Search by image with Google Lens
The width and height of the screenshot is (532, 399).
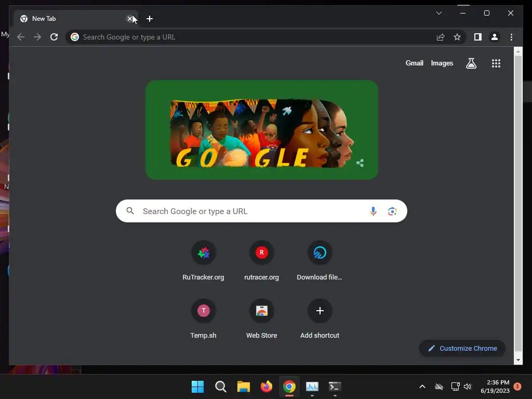point(392,211)
